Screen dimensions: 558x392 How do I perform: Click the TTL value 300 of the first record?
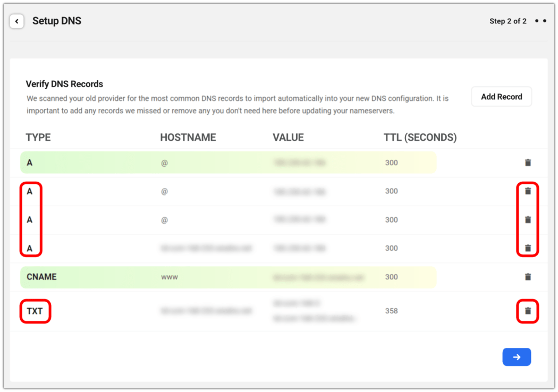coord(392,163)
